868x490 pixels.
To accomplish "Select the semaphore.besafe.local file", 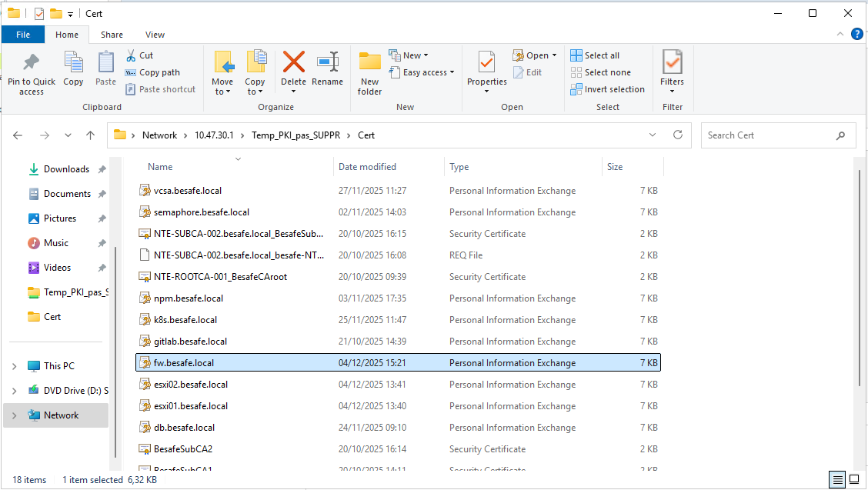I will (398, 212).
